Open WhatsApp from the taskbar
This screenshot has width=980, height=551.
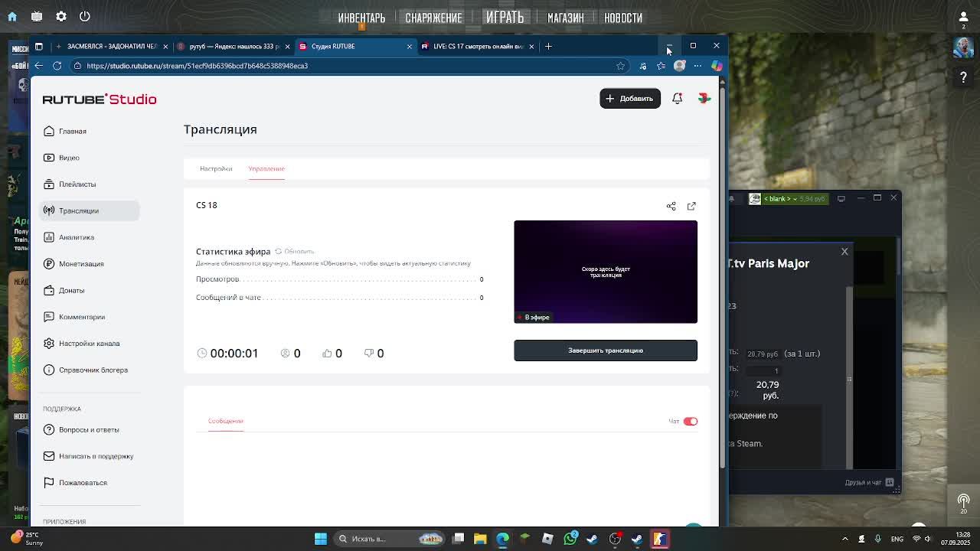coord(570,539)
